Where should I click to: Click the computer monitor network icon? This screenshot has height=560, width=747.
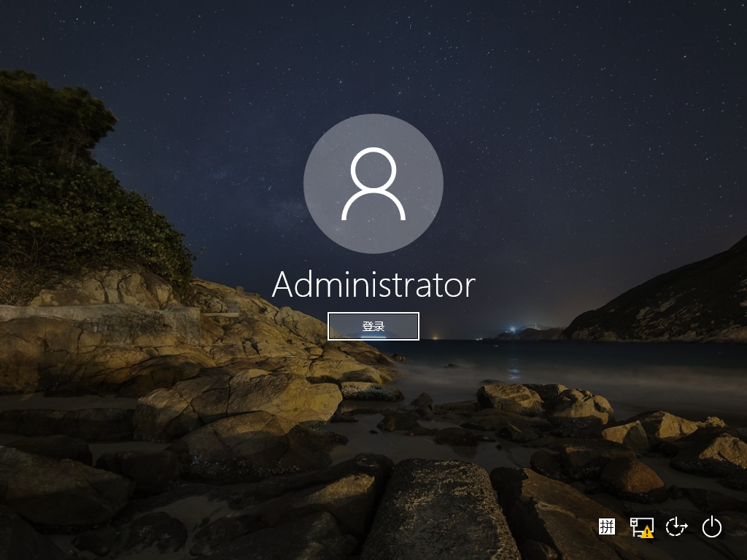pos(639,524)
